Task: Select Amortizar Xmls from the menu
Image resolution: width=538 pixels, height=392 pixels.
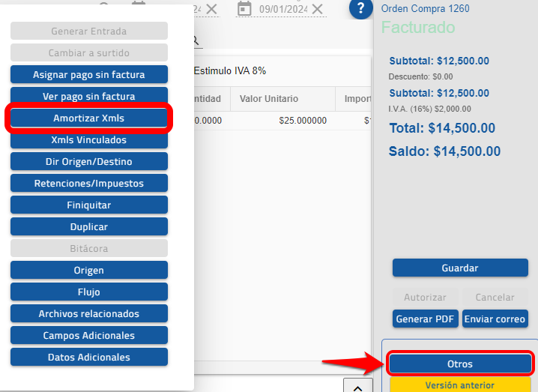Action: [x=89, y=118]
